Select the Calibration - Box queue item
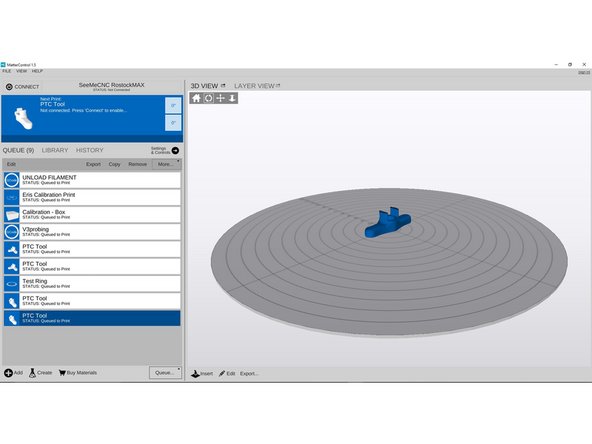 [92, 215]
